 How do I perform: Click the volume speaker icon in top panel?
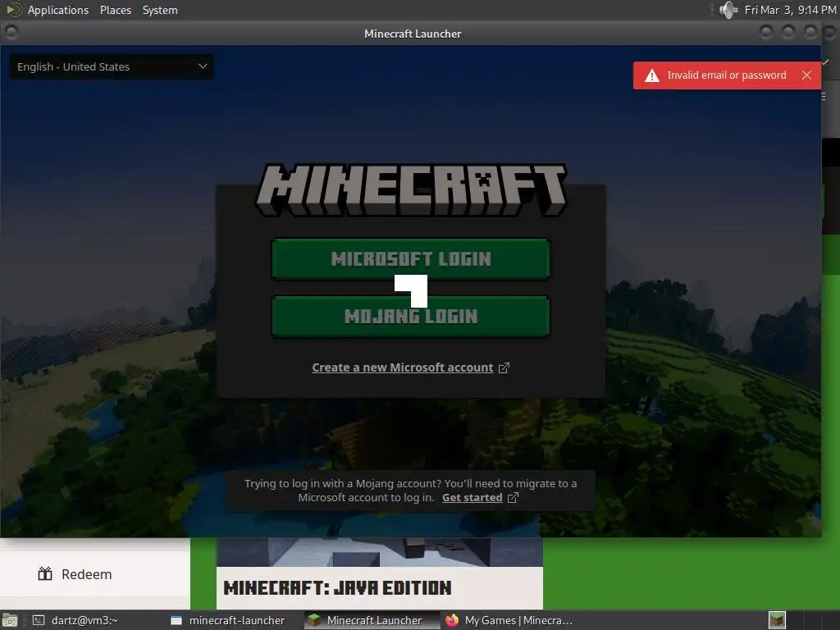coord(728,10)
